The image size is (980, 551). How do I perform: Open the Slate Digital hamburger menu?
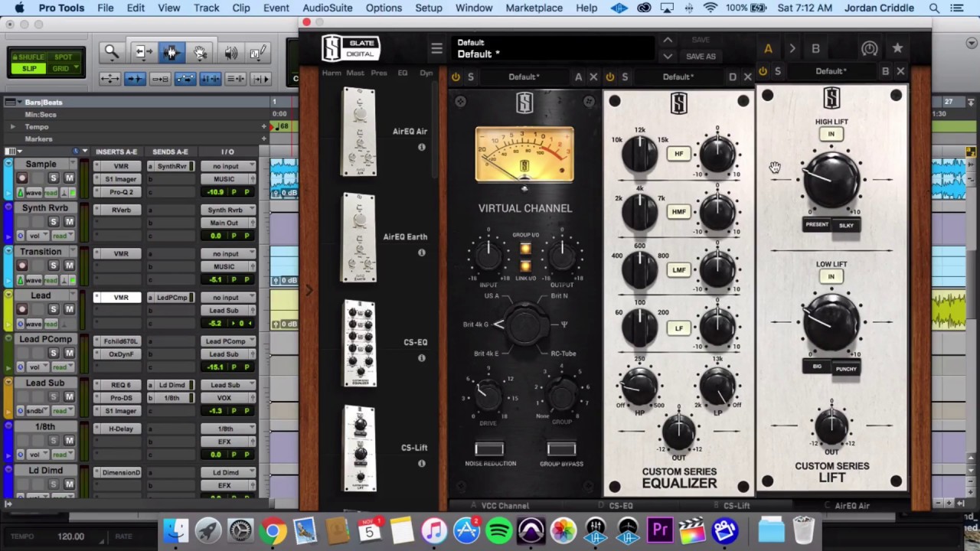[x=436, y=49]
